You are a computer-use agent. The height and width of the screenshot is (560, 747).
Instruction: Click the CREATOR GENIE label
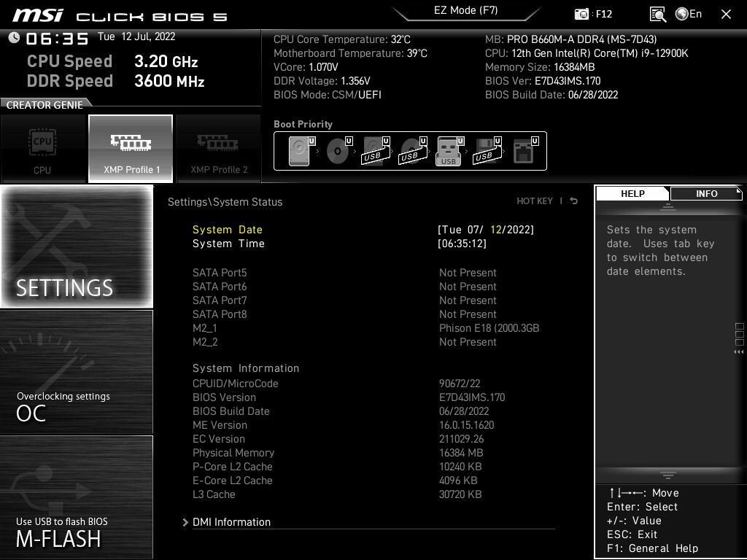44,105
